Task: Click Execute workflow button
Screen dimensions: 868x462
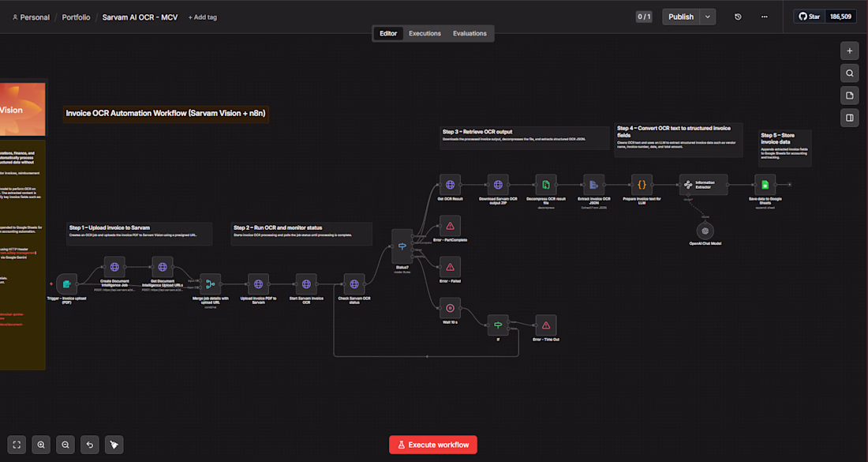Action: [433, 445]
